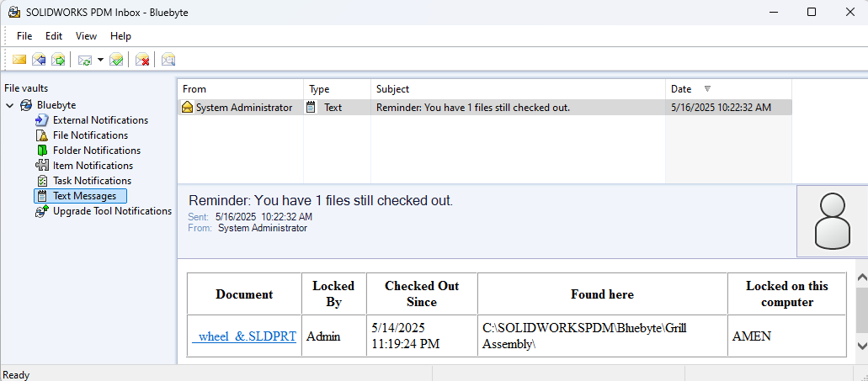Screen dimensions: 868x381
Task: Select the Bluebyte vault in tree
Action: [x=56, y=105]
